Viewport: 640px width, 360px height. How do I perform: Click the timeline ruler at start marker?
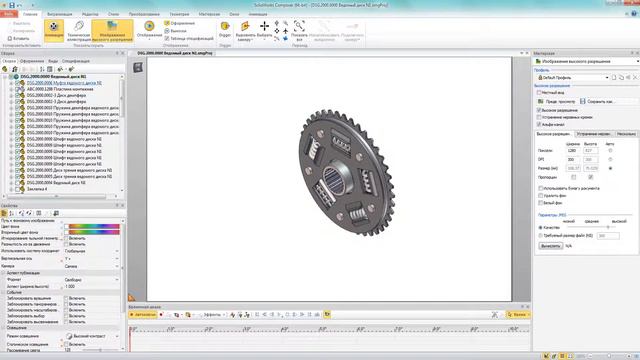point(130,329)
